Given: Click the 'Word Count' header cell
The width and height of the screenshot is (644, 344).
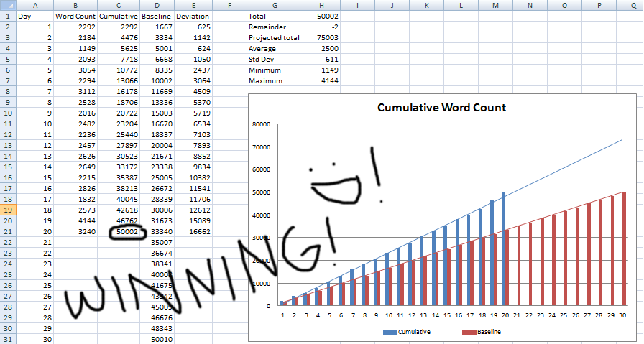Looking at the screenshot, I should pyautogui.click(x=75, y=17).
